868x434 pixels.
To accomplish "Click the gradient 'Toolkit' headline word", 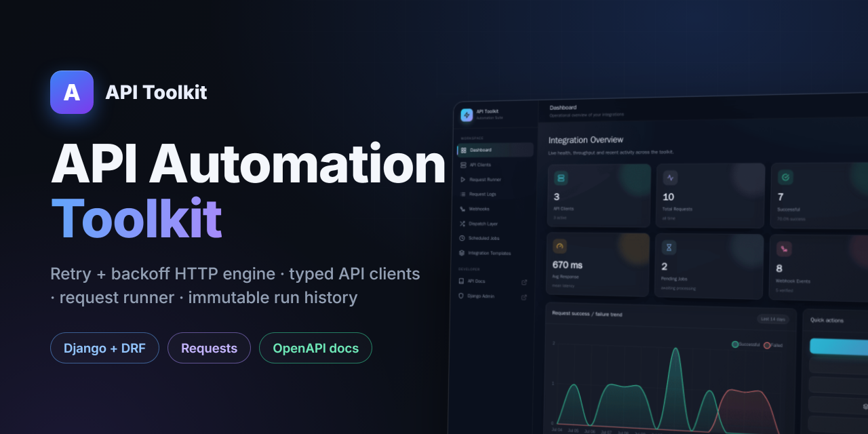I will 136,218.
